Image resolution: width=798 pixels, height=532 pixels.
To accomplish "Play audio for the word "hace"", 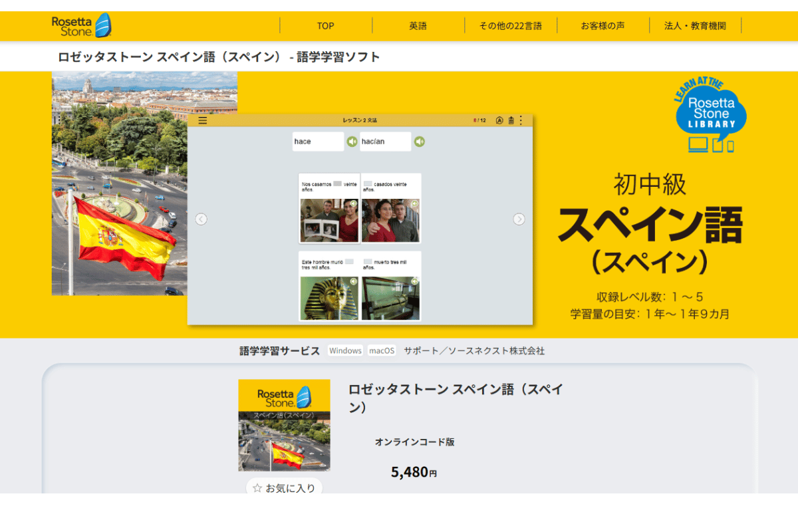I will pos(352,141).
